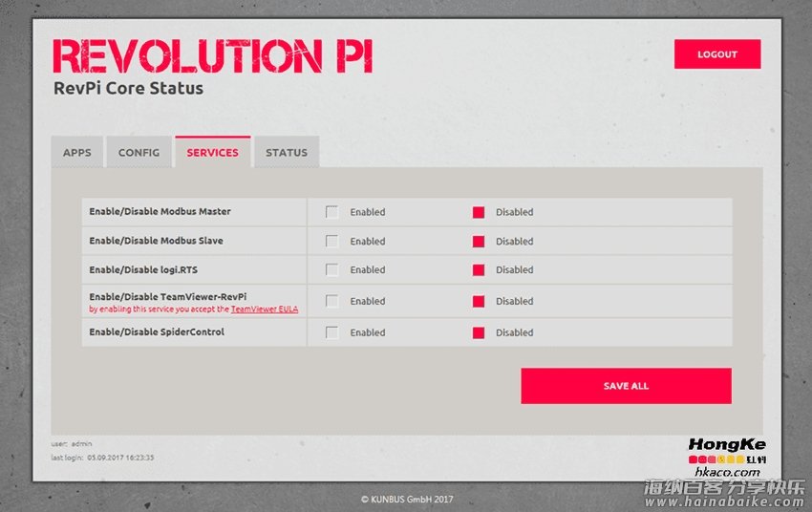The image size is (812, 512).
Task: Click the 'user: admin' text
Action: (72, 443)
